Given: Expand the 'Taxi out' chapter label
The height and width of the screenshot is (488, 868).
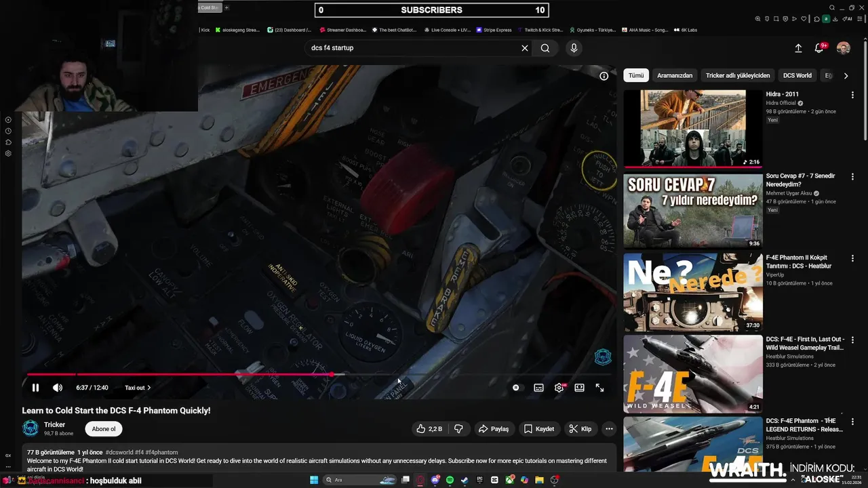Looking at the screenshot, I should point(138,388).
